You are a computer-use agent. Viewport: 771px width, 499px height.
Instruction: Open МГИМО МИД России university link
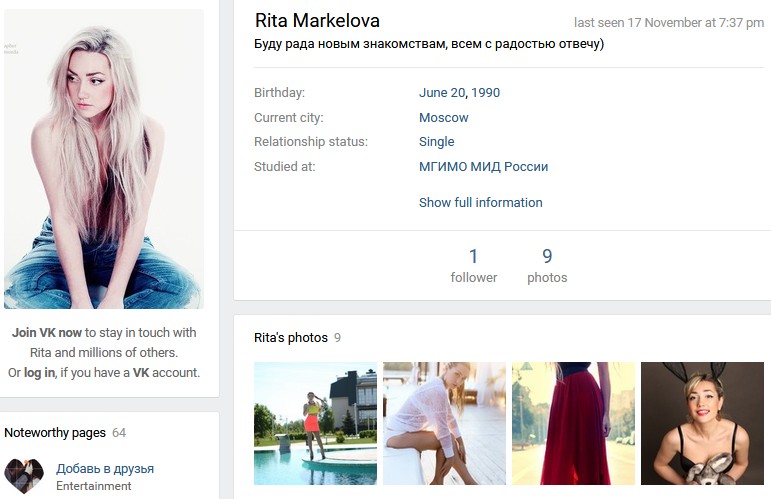(483, 167)
